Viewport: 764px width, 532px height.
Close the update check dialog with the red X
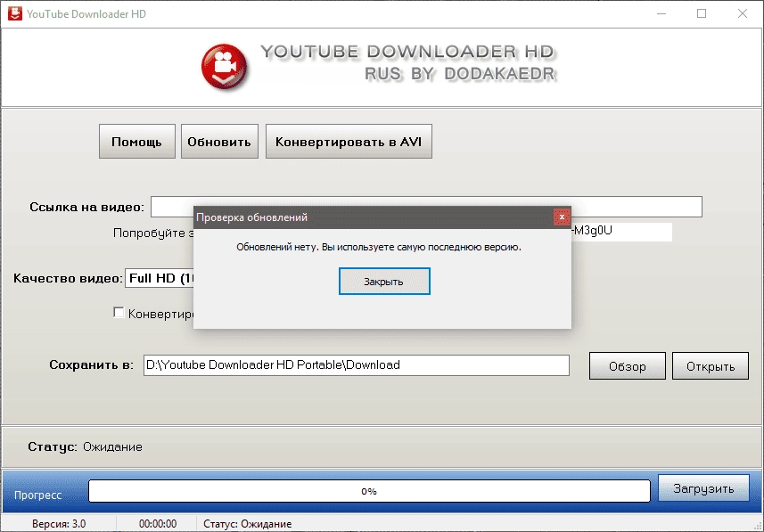[x=562, y=217]
